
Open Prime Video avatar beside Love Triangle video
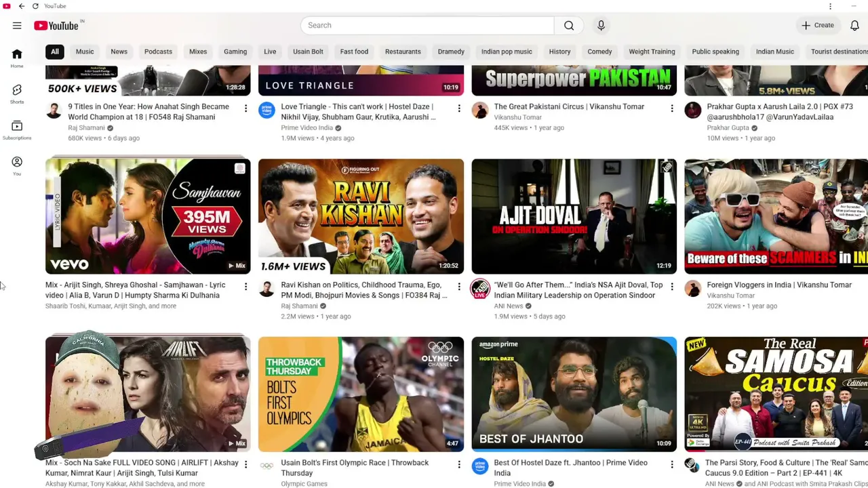(x=267, y=110)
